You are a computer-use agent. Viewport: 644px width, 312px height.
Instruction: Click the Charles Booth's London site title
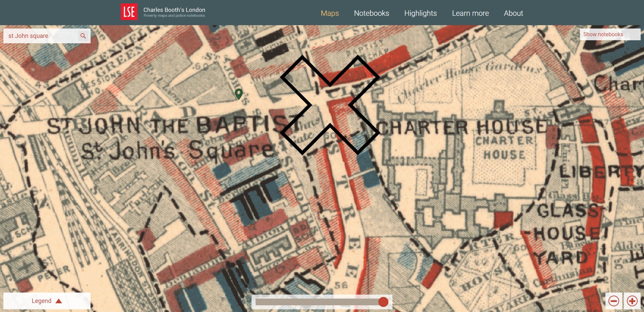[x=174, y=10]
